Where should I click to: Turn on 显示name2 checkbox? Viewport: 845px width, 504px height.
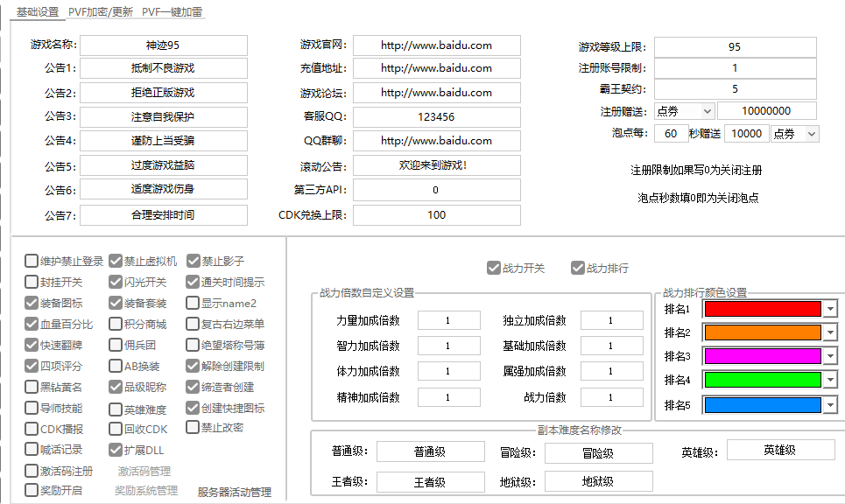coord(193,303)
